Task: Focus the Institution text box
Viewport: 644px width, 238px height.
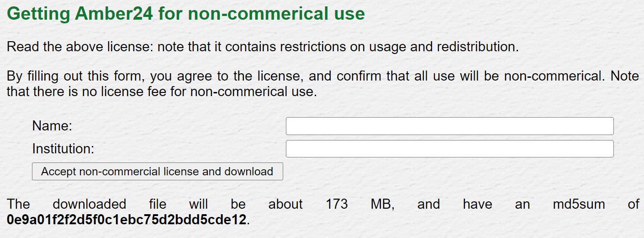Action: coord(449,149)
